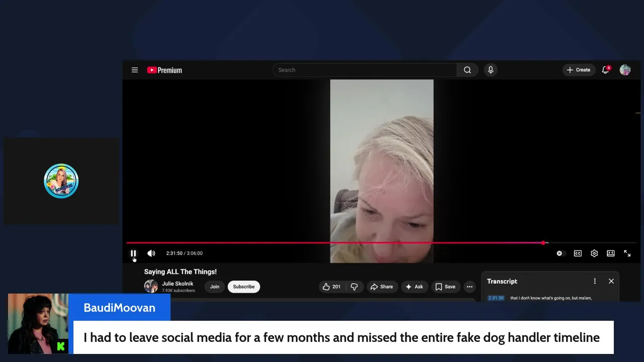Open the Julie Skolnik channel name link
Viewport: 644px width, 362px height.
(177, 284)
